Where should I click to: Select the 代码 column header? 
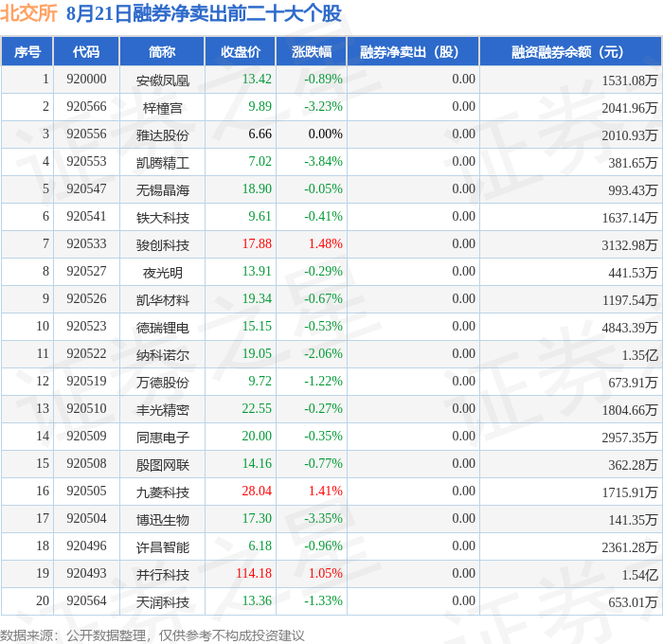[86, 51]
